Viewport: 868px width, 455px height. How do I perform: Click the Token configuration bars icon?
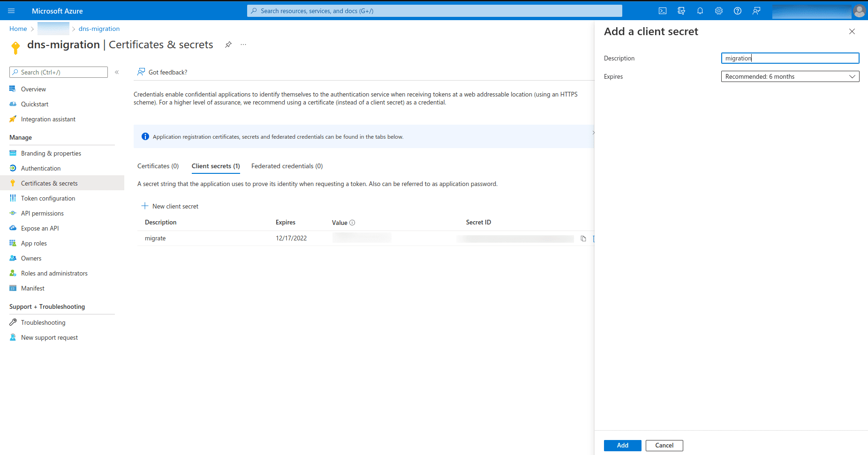click(x=13, y=198)
